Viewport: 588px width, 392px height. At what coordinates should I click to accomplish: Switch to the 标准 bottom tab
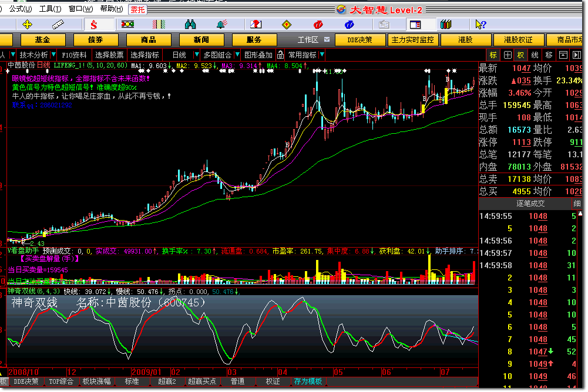click(132, 381)
